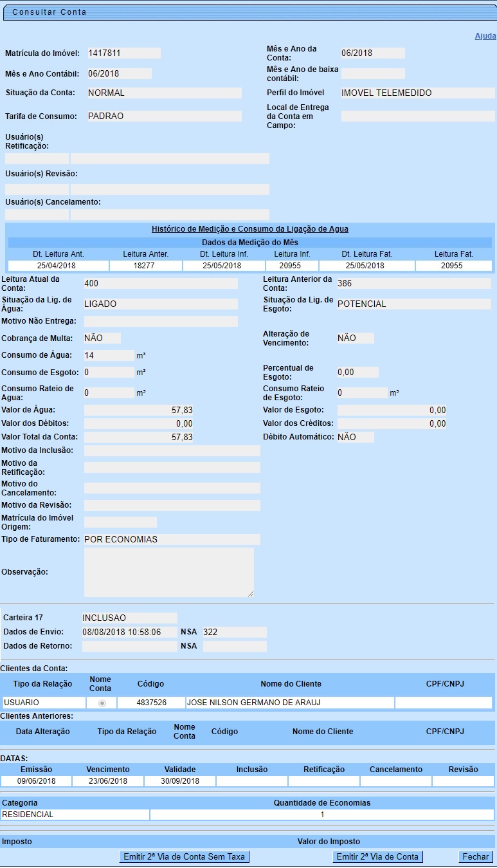Open the Ajuda help link
Image resolution: width=497 pixels, height=868 pixels.
(x=485, y=36)
